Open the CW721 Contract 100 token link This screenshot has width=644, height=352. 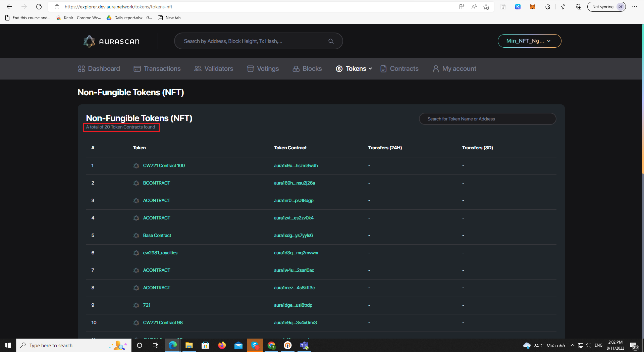coord(164,166)
